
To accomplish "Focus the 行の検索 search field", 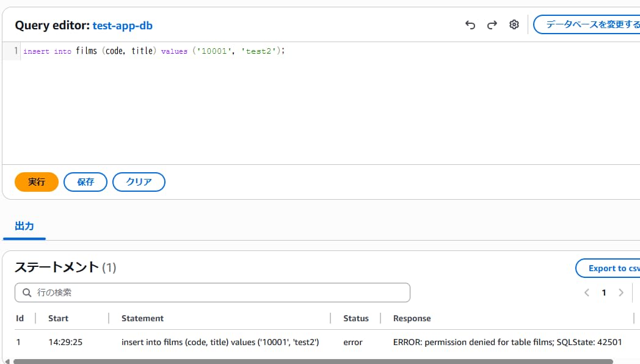I will point(213,293).
